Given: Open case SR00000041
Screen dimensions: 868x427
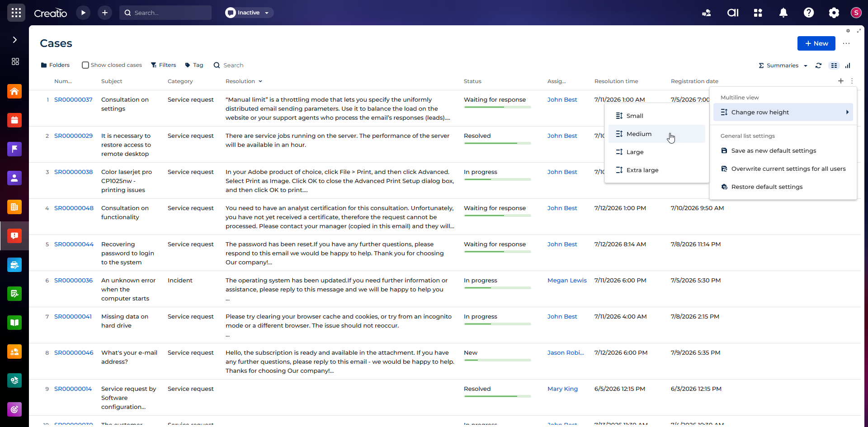Looking at the screenshot, I should 73,316.
